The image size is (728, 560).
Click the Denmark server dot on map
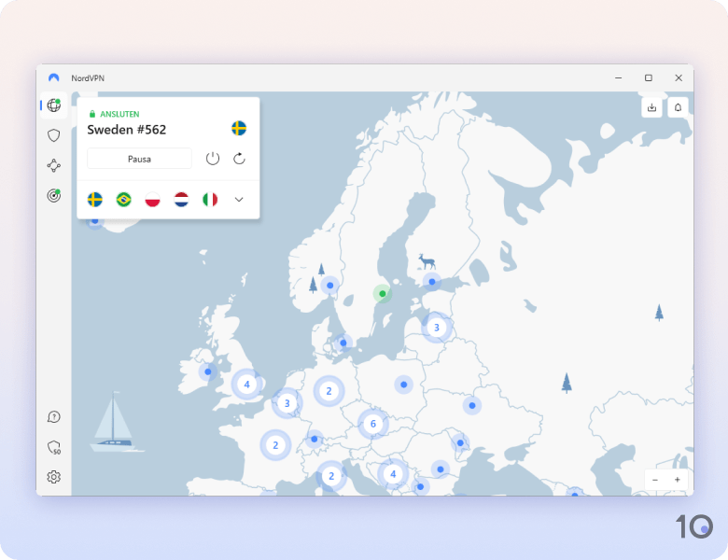tap(343, 343)
